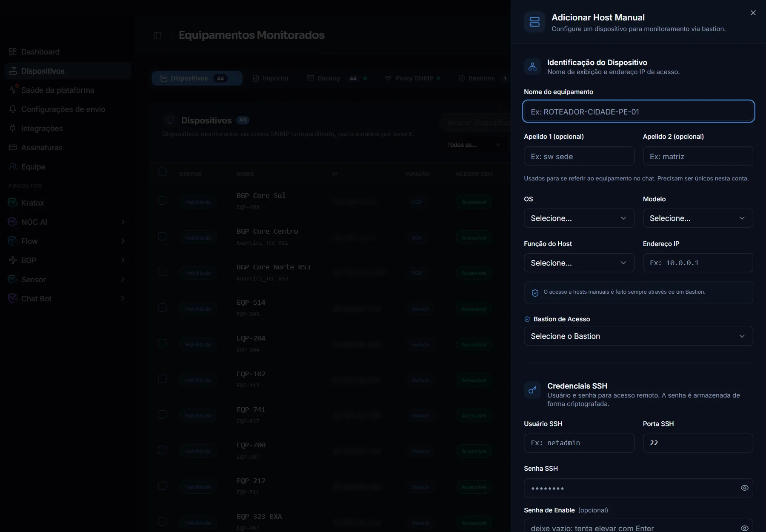766x532 pixels.
Task: Click the Integrações plug icon
Action: tap(13, 128)
